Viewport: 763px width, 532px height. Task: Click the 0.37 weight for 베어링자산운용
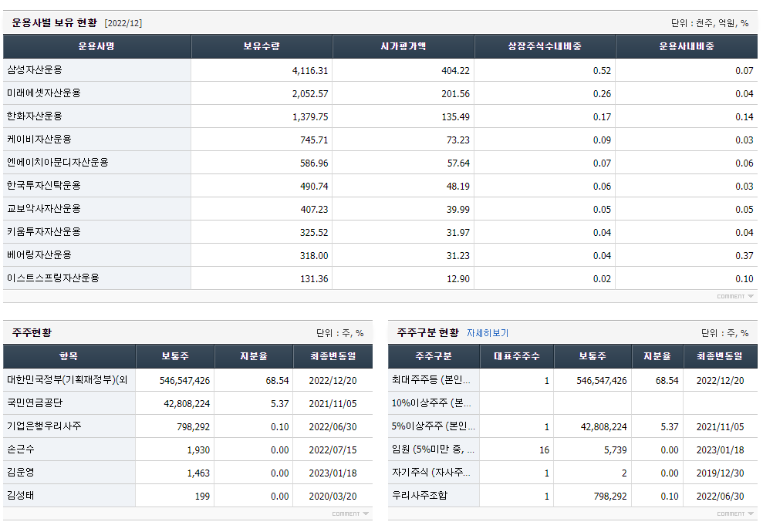(x=744, y=256)
